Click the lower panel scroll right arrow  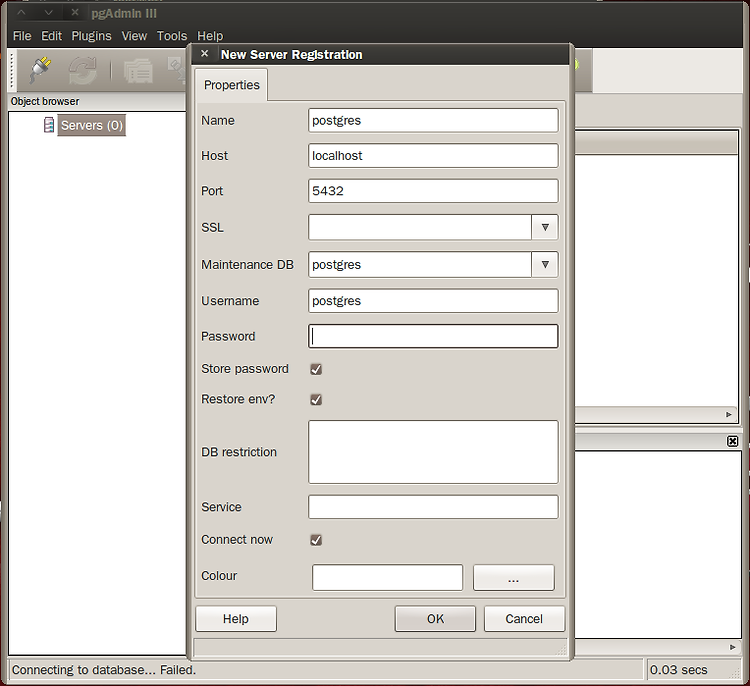(732, 647)
